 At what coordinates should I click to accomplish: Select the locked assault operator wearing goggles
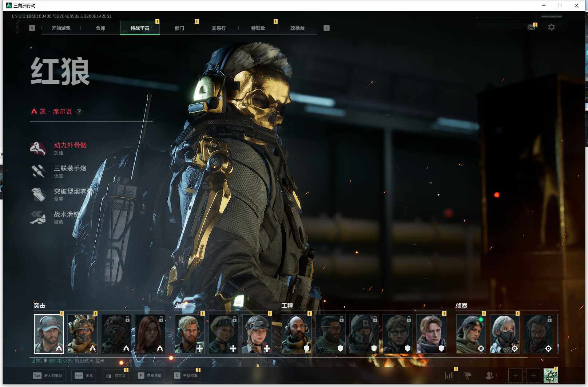(116, 334)
